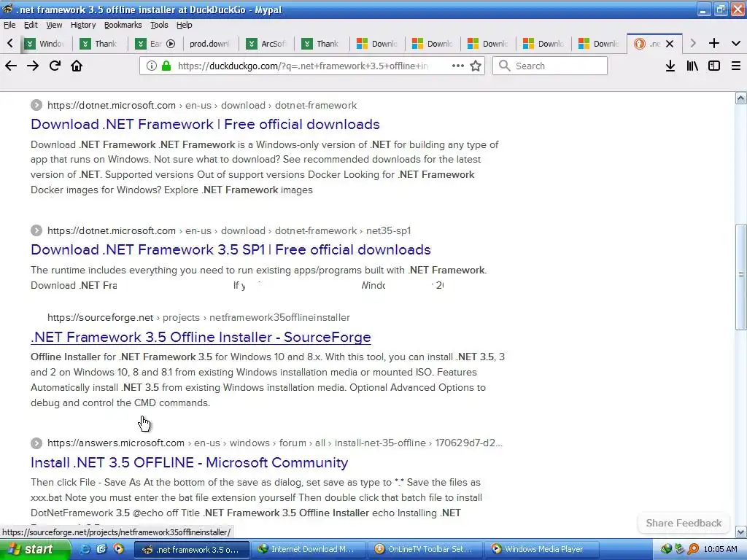
Task: Open the Windows start button
Action: point(34,549)
